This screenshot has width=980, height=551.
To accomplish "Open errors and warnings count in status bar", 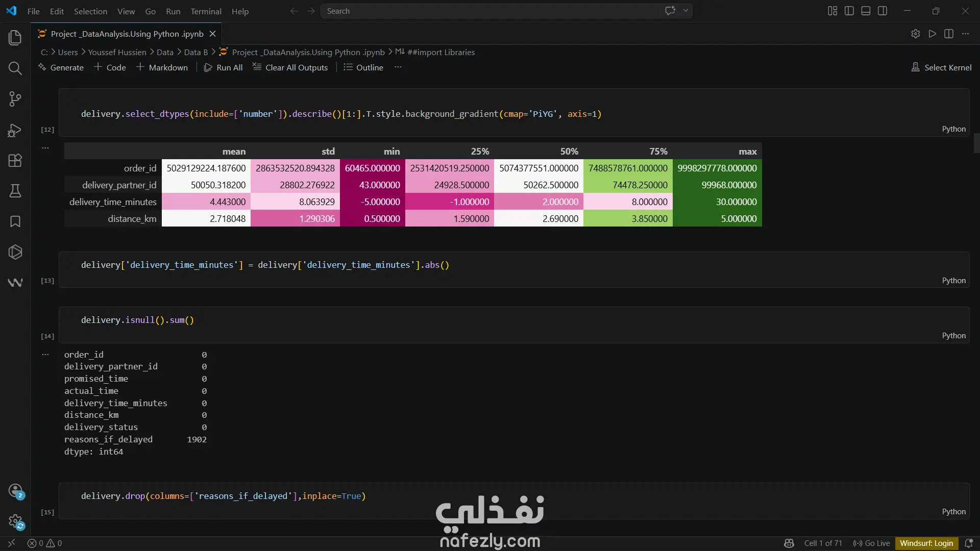I will (44, 543).
